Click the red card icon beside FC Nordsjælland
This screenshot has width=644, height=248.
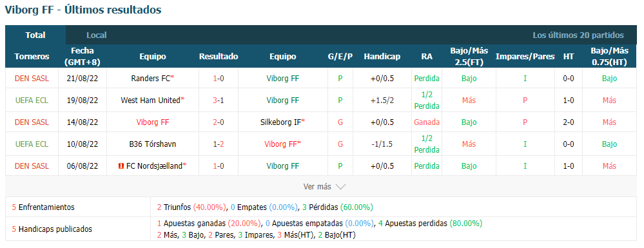pos(121,166)
